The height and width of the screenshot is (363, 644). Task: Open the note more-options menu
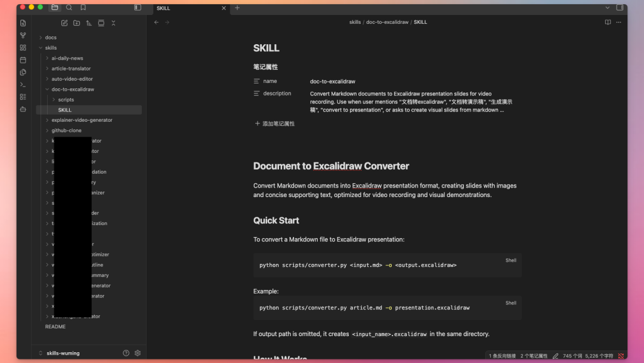618,22
